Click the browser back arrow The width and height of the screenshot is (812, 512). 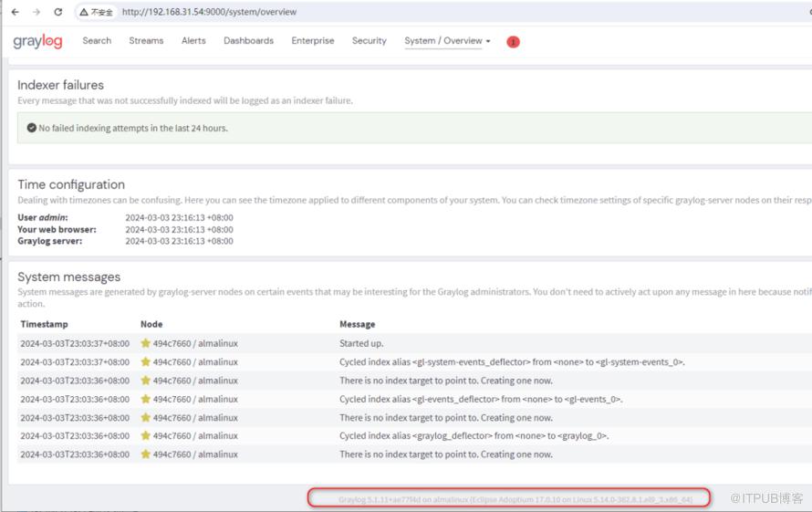(15, 13)
